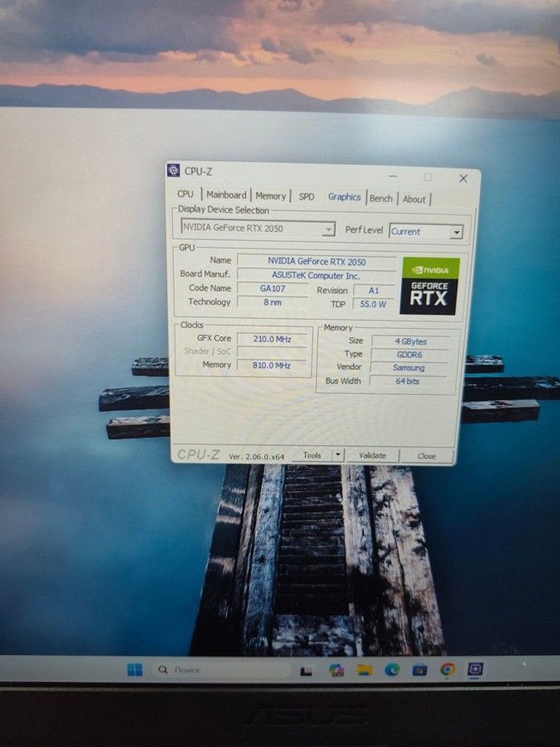Image resolution: width=560 pixels, height=747 pixels.
Task: Click the NVIDIA GeForce RTX logo
Action: pos(429,286)
